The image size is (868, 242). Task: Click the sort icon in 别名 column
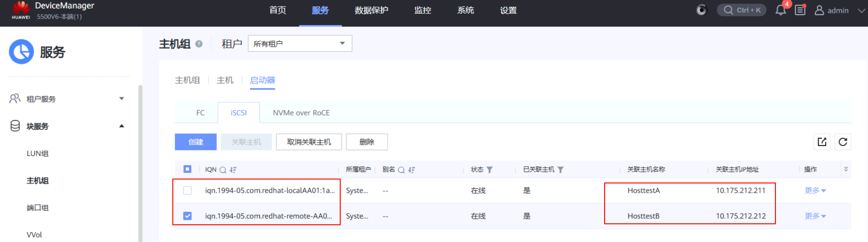(x=412, y=170)
